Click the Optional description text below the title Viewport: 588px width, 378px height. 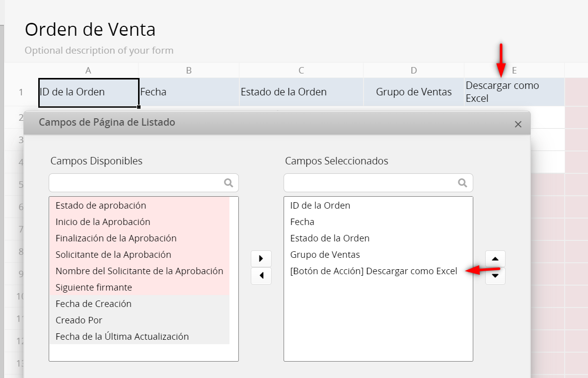pos(99,50)
